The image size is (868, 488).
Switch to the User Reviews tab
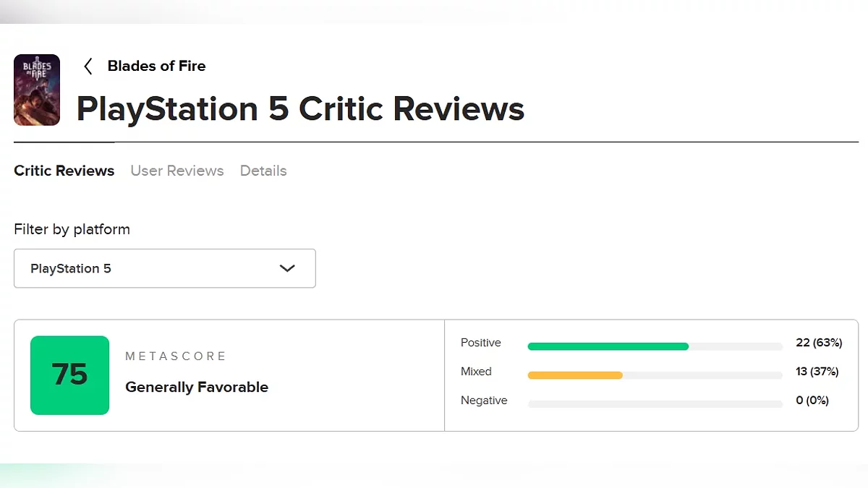point(177,171)
